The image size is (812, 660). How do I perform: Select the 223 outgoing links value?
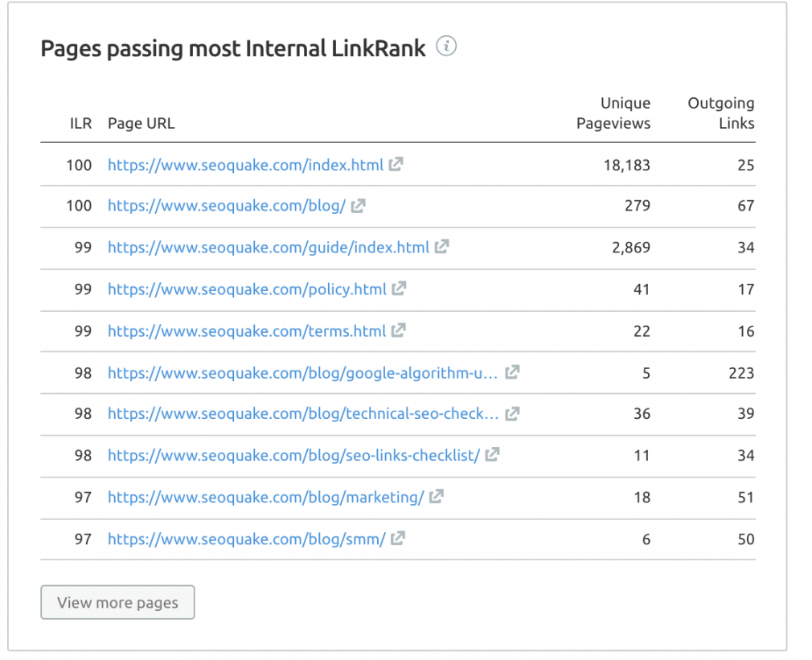click(x=741, y=373)
